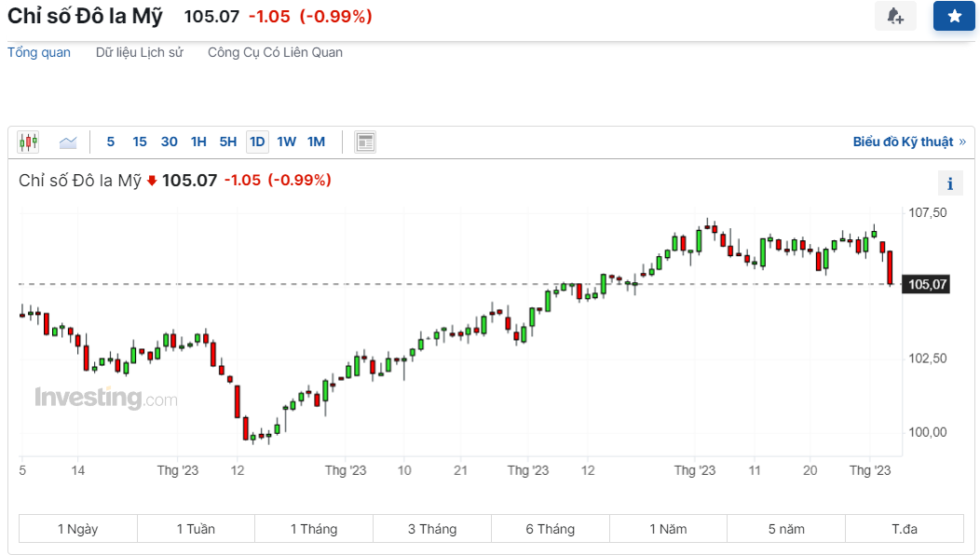Open Công Cụ Có Liên Quan tab
Screen dimensions: 980x555
(275, 52)
